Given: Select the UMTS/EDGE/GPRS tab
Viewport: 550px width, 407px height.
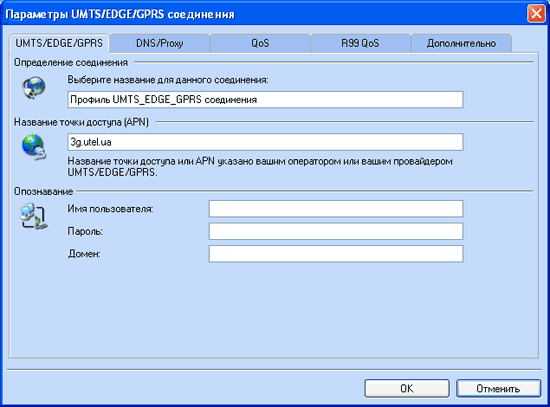Looking at the screenshot, I should click(x=59, y=43).
